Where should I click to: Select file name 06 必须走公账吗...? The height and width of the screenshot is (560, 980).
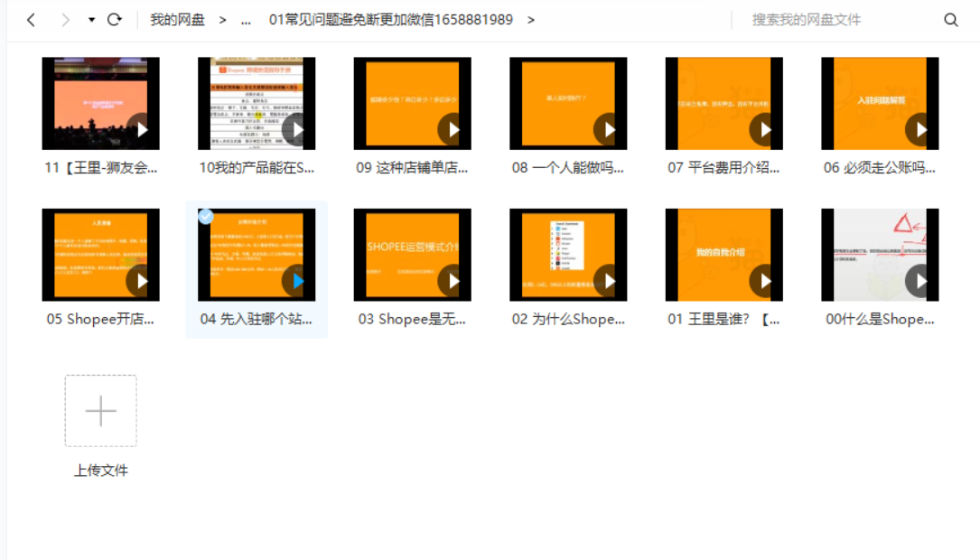point(880,167)
